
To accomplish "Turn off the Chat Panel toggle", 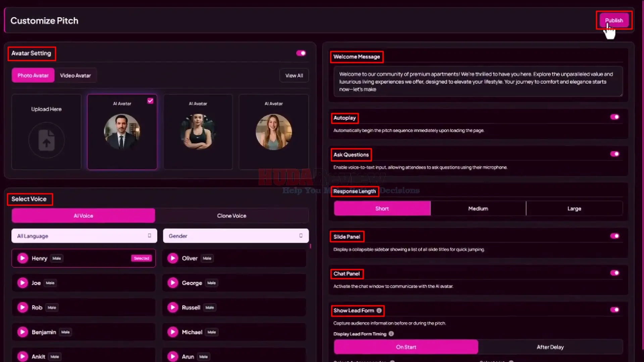I will pos(614,273).
